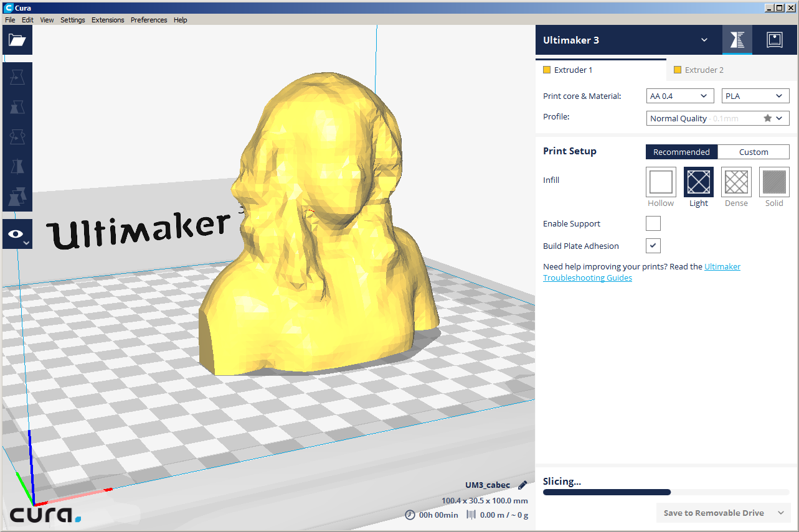Click the Print core & Material label
Image resolution: width=799 pixels, height=532 pixels.
coord(582,96)
